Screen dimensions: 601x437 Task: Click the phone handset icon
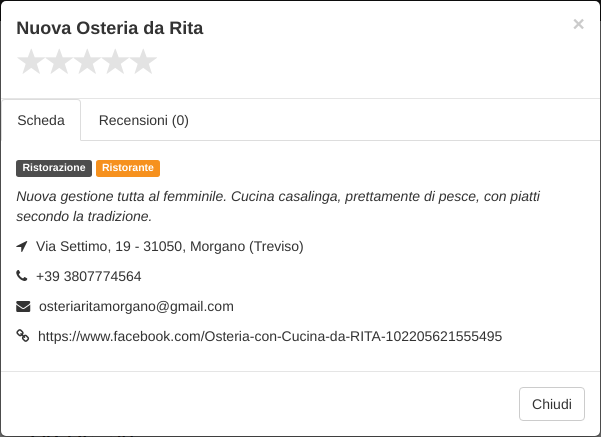tap(22, 276)
